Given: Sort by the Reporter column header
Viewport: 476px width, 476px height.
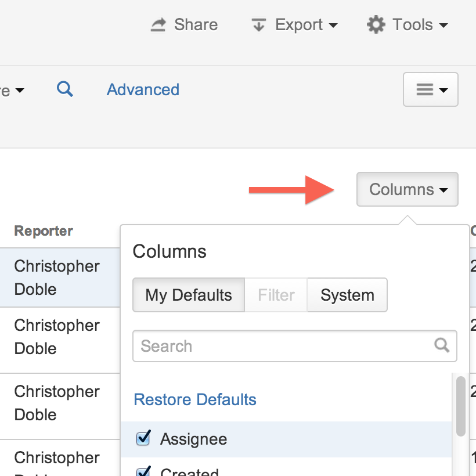Looking at the screenshot, I should tap(44, 231).
